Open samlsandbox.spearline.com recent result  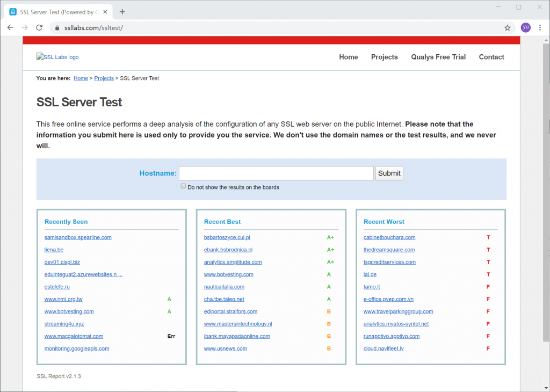[78, 237]
